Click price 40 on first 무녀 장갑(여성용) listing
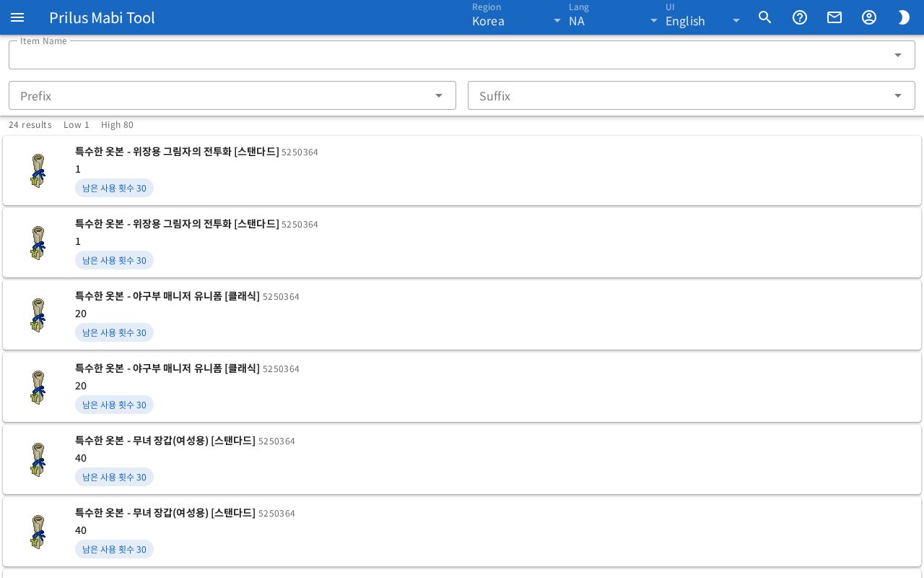This screenshot has width=924, height=578. pos(81,458)
